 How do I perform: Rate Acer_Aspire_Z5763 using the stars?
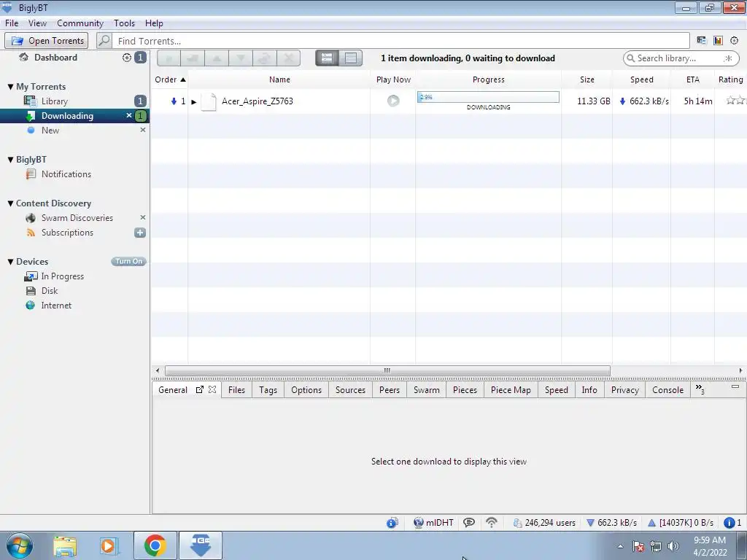click(x=735, y=101)
